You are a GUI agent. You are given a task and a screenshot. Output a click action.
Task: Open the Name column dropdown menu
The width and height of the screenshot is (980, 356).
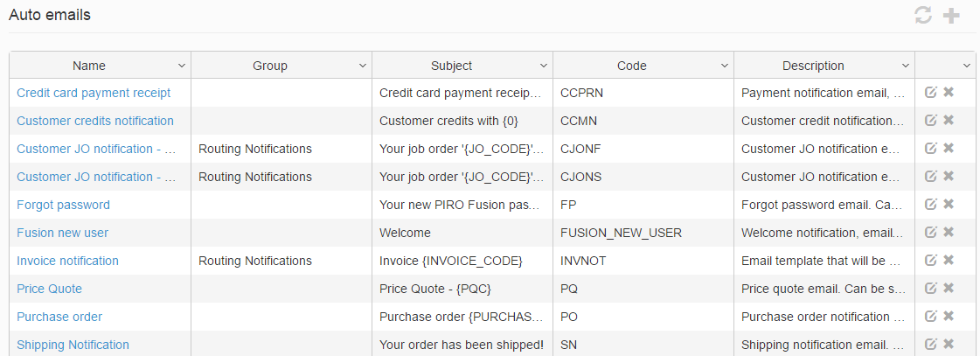[x=182, y=66]
